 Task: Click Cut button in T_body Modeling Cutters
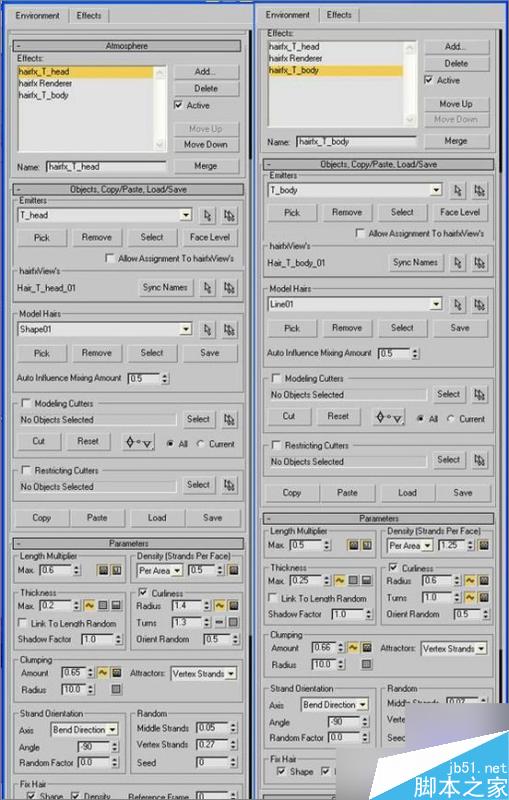(289, 416)
